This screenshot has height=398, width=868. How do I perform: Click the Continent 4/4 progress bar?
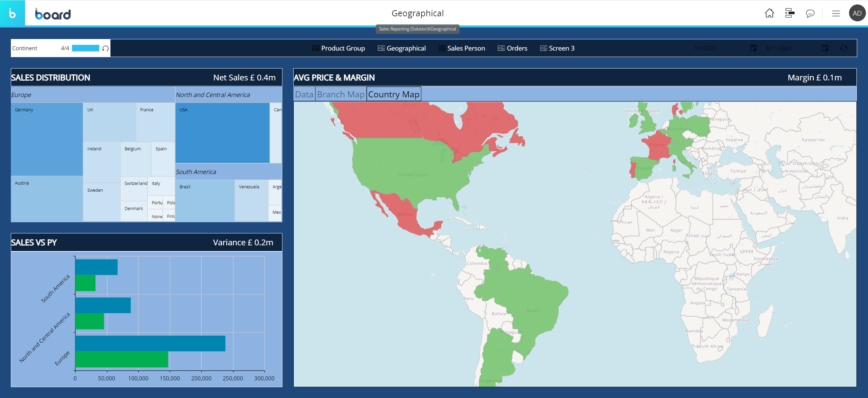click(85, 48)
